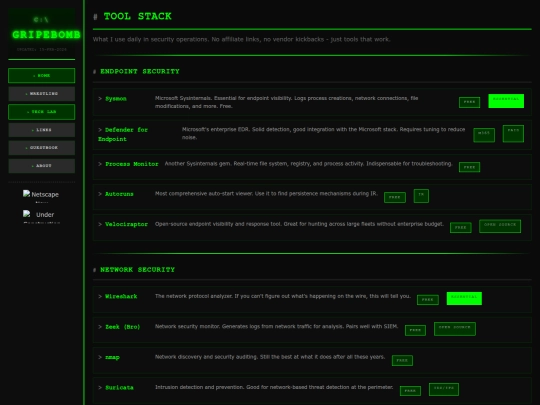Click the 'Another Sysinternals gem' description
This screenshot has width=540, height=405.
[x=308, y=164]
